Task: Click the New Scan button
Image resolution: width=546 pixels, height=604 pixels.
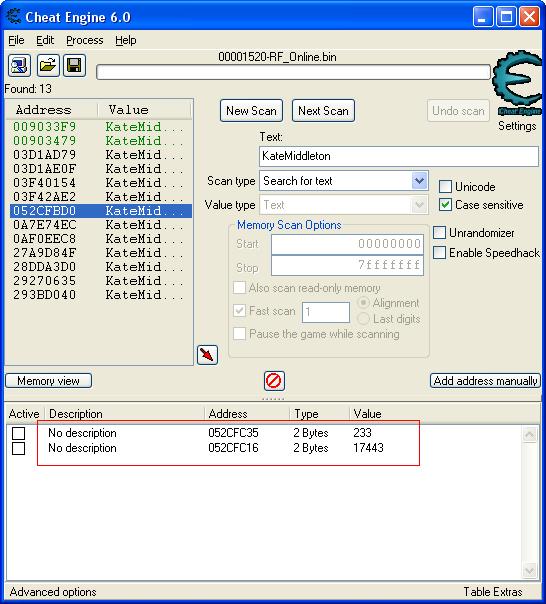Action: coord(251,111)
